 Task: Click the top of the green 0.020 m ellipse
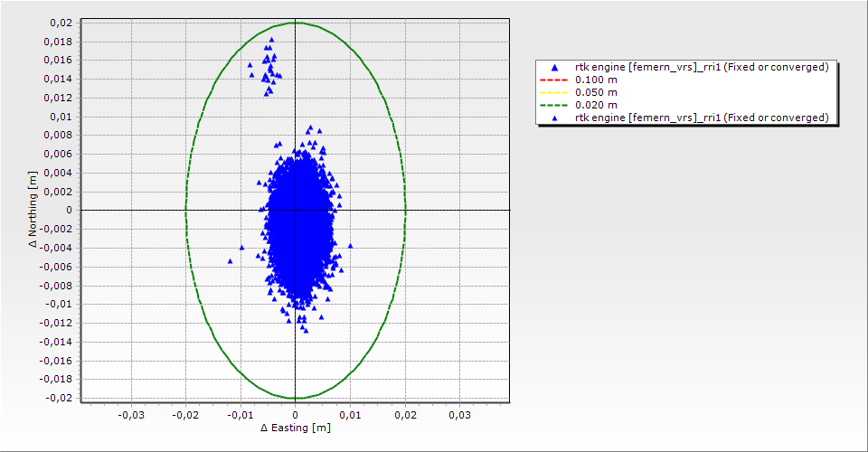(x=296, y=23)
